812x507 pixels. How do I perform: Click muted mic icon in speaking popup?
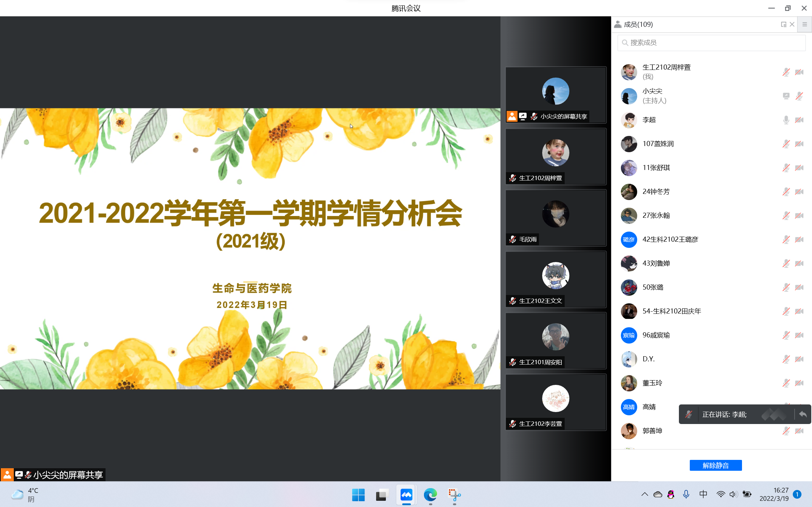(x=688, y=414)
